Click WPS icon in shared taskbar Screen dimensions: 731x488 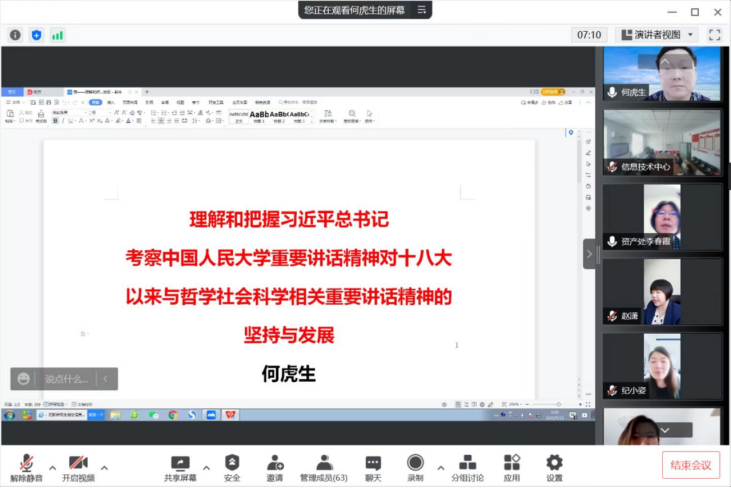pos(231,415)
